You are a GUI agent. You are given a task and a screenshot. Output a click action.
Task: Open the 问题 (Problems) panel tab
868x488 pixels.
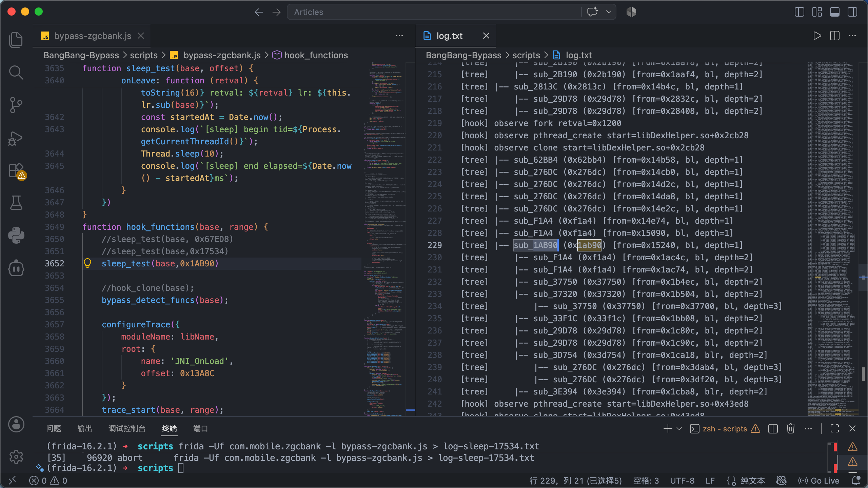point(54,428)
